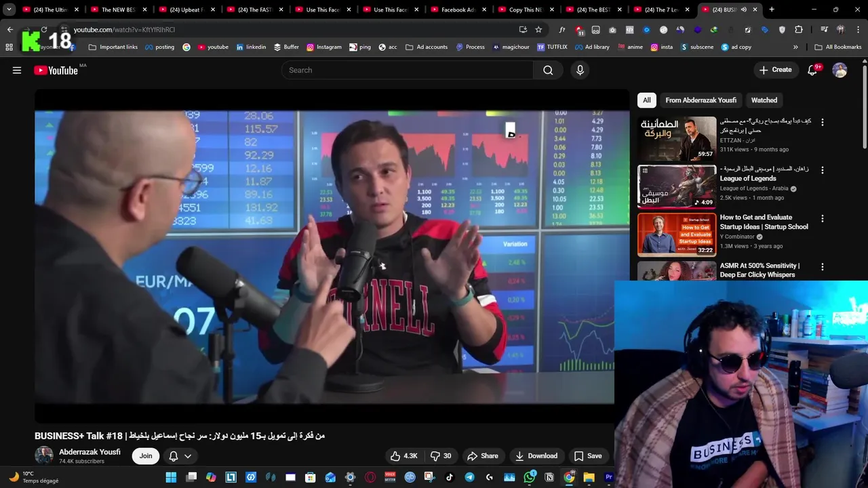This screenshot has width=868, height=488.
Task: Open the ETTZAN video thumbnail
Action: tap(677, 138)
